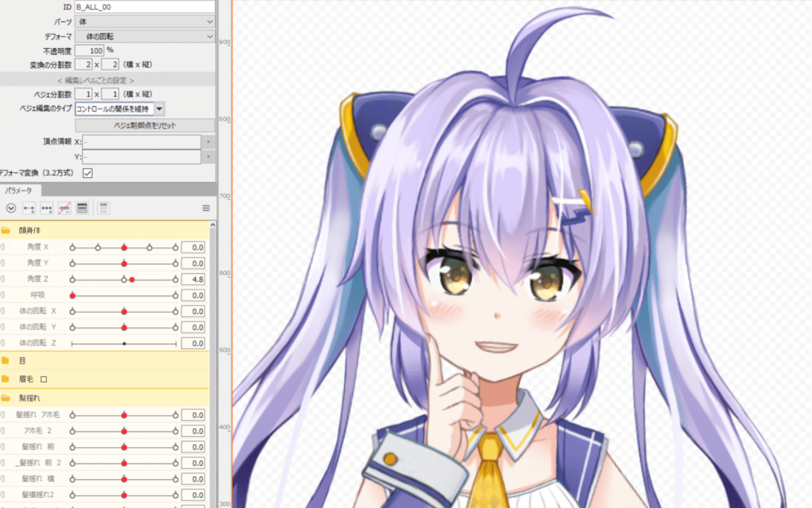
Task: Click the 髪揺れ 横 slider handle
Action: [x=124, y=479]
